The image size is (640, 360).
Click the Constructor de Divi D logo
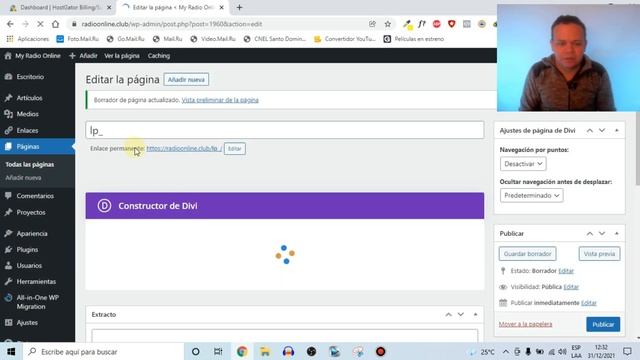104,206
